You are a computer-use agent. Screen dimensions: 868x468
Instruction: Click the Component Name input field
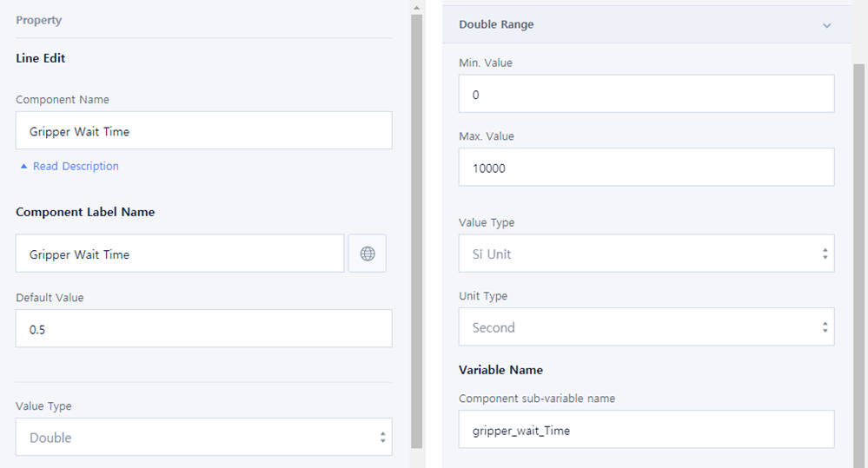(x=203, y=131)
